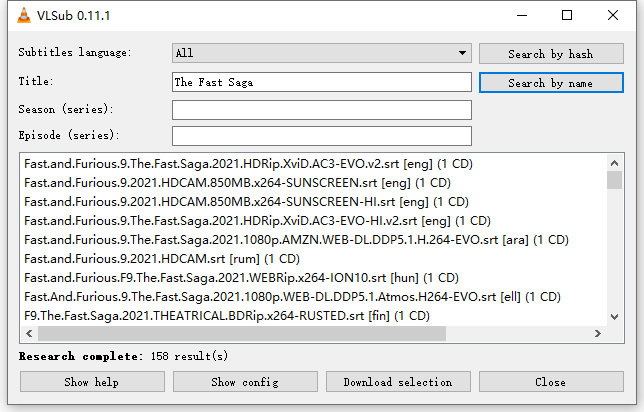
Task: Click the Season (series) input field
Action: [x=321, y=109]
